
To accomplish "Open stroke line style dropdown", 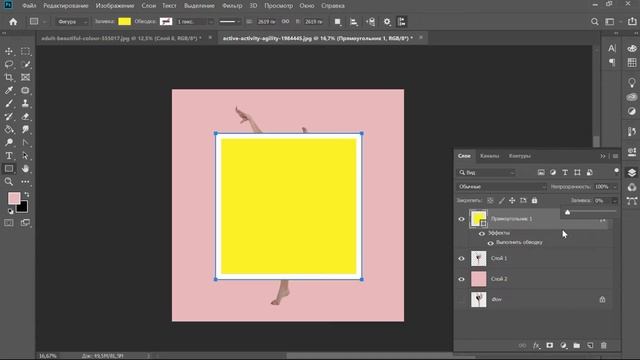I will point(230,22).
